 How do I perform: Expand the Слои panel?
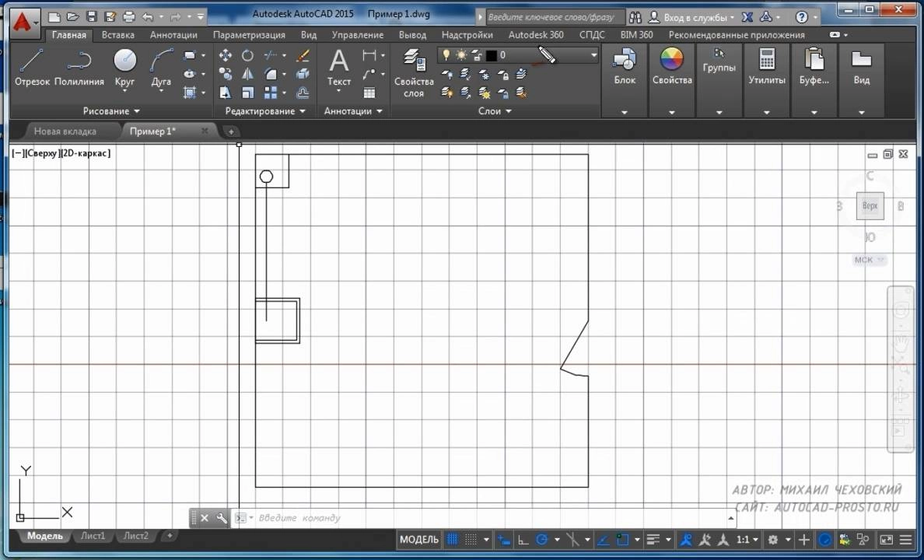click(x=495, y=110)
